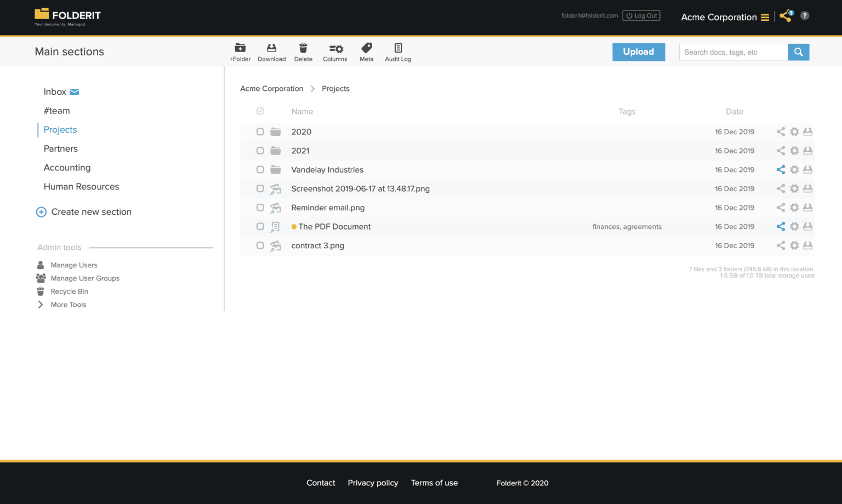This screenshot has width=842, height=504.
Task: Open the Audit Log
Action: pyautogui.click(x=398, y=51)
